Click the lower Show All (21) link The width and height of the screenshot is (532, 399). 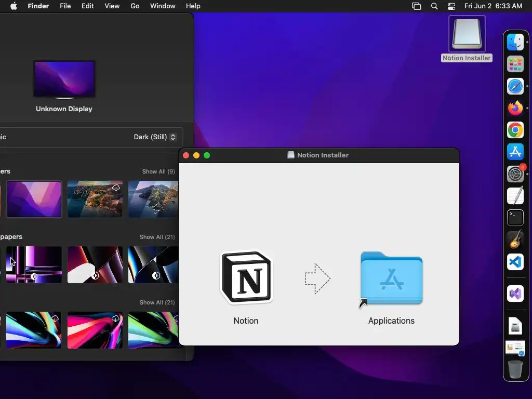pos(157,302)
